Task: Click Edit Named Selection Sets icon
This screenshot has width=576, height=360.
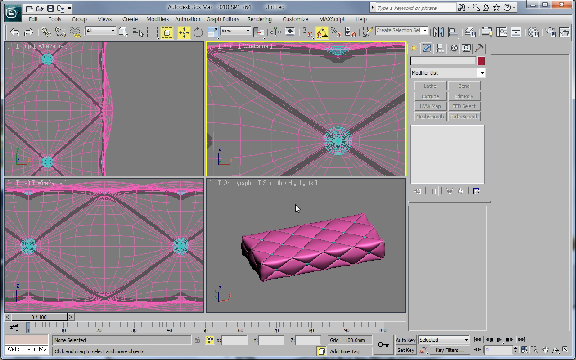Action: tap(367, 32)
